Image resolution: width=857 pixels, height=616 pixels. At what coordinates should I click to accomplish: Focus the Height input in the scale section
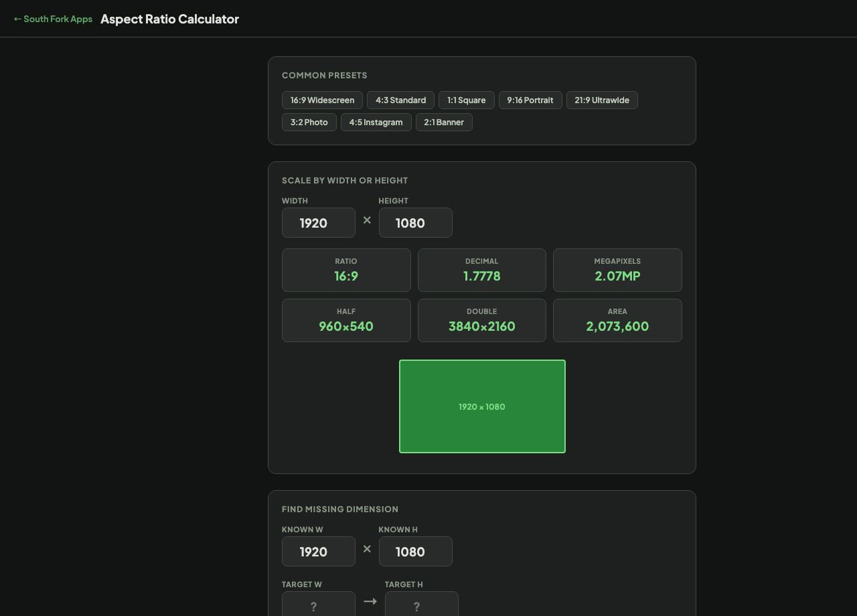tap(416, 222)
